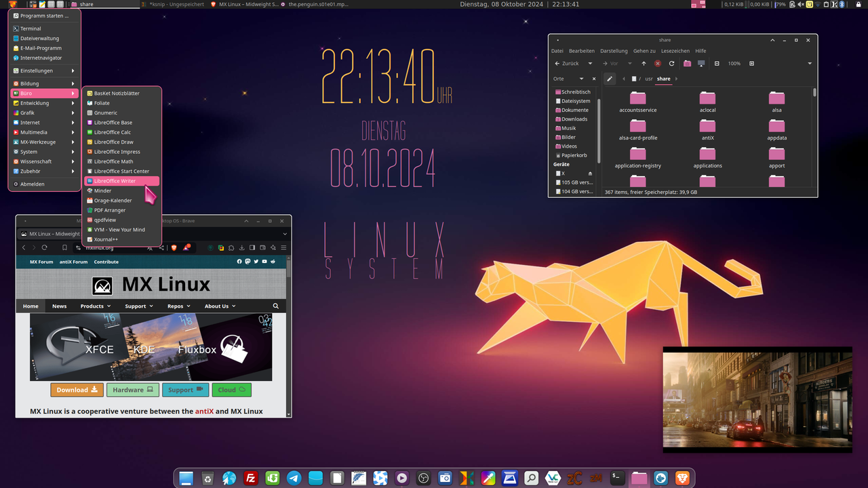Click the MX Forum link

click(41, 262)
